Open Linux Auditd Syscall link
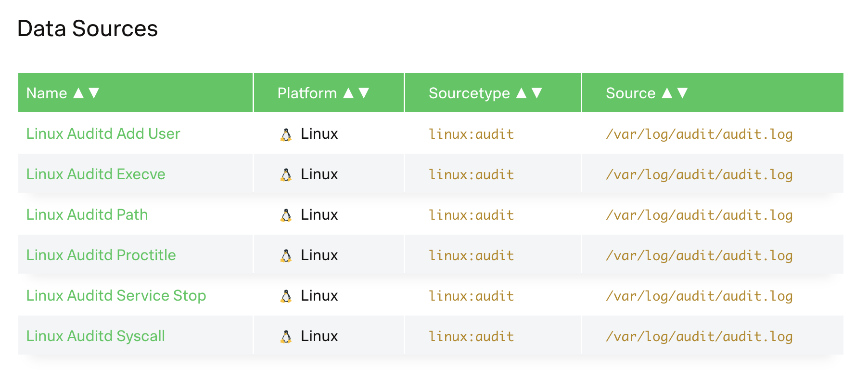The height and width of the screenshot is (370, 868). tap(96, 336)
